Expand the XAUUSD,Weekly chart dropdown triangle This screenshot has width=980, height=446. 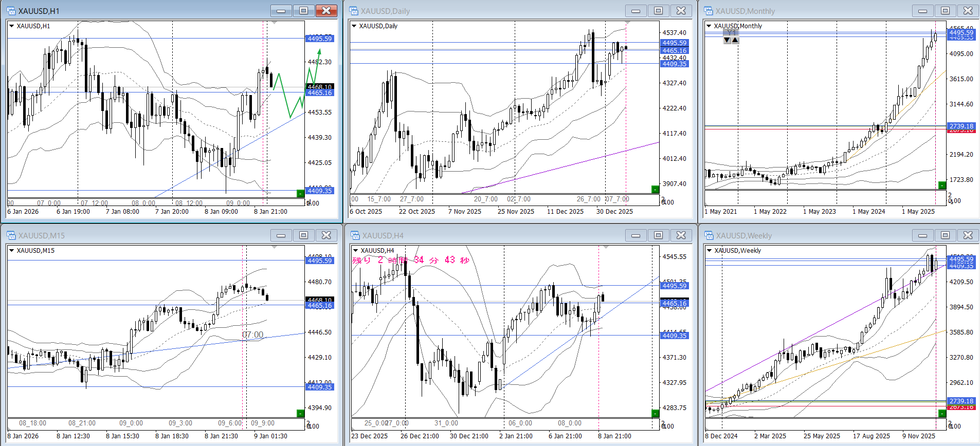click(x=709, y=250)
